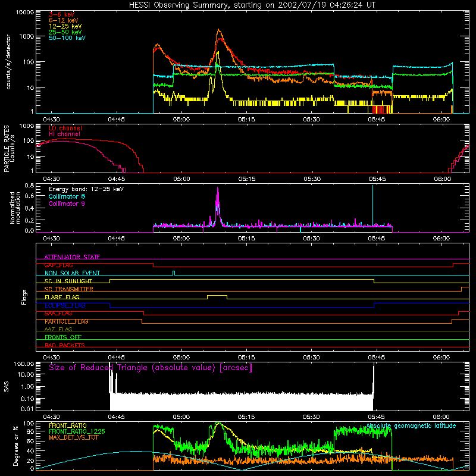Click the 3-6 keV legend label

point(62,14)
